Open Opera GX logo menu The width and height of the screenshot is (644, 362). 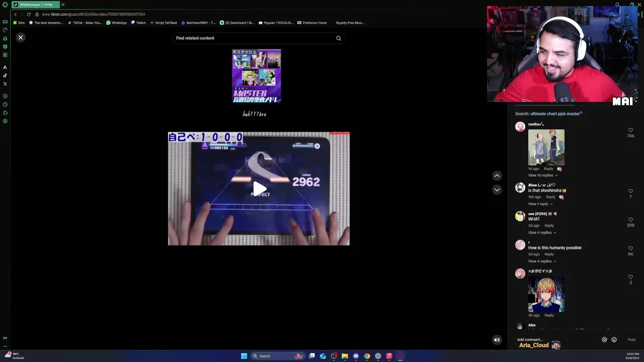pyautogui.click(x=5, y=5)
